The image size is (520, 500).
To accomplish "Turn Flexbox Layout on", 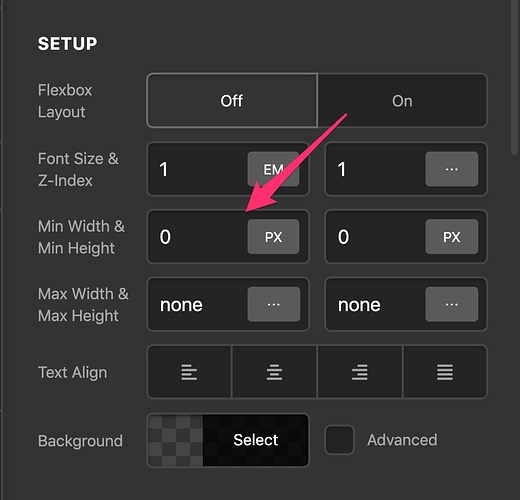I will [x=402, y=101].
